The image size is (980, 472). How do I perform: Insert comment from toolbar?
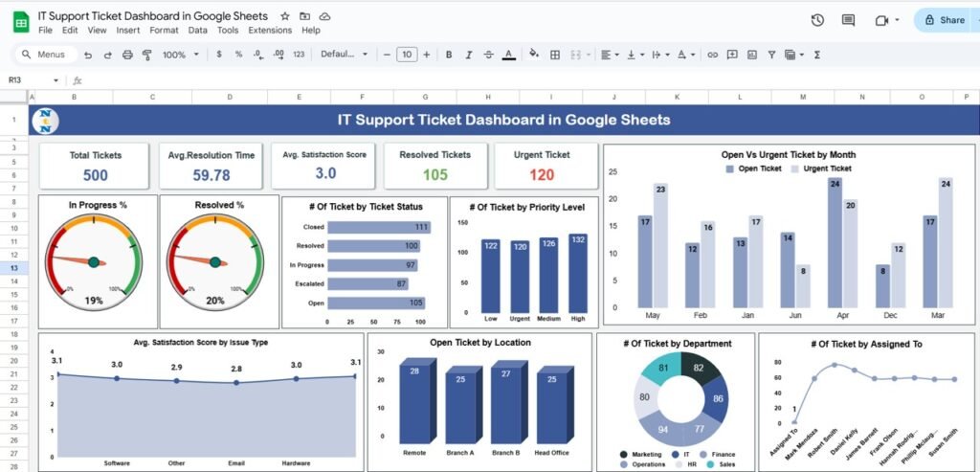732,55
